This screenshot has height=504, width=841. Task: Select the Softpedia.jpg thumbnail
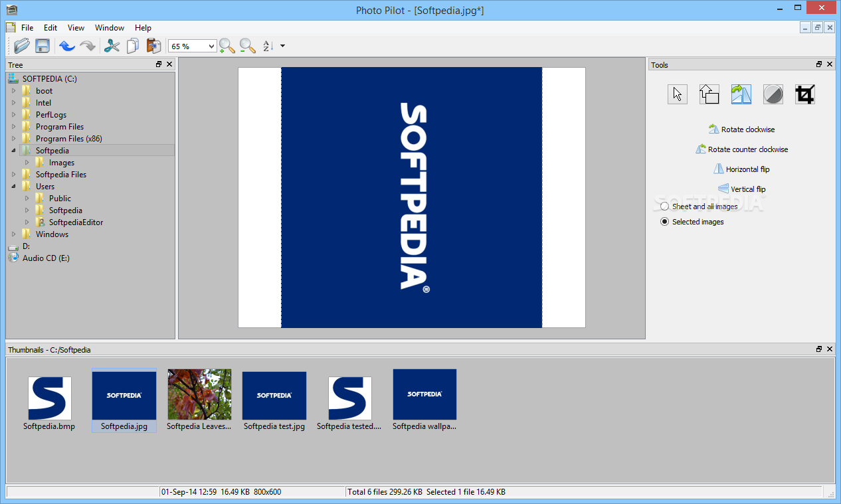[x=124, y=400]
